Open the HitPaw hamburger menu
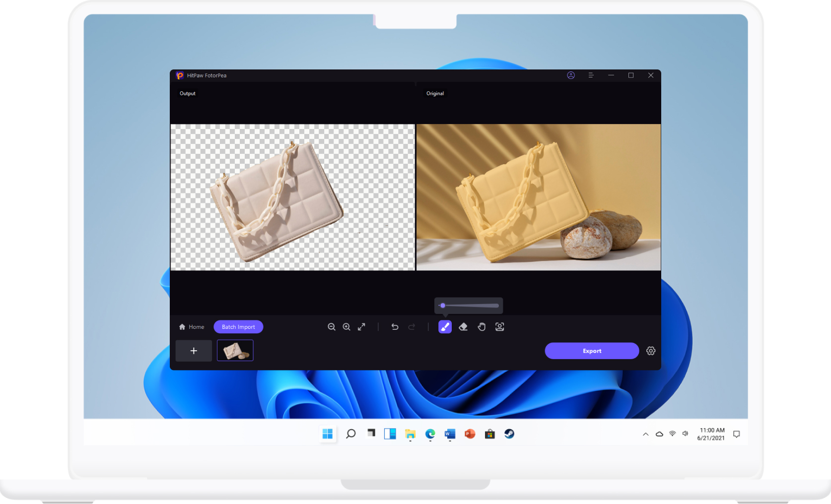The height and width of the screenshot is (504, 831). point(591,75)
